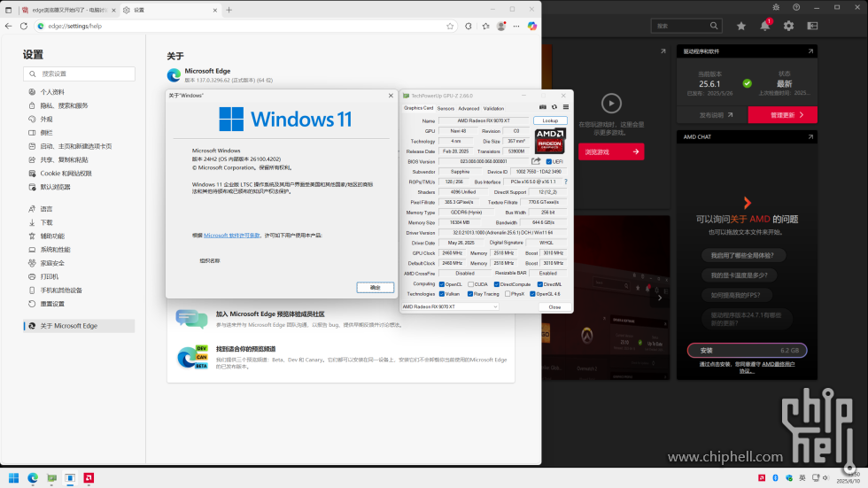The height and width of the screenshot is (488, 868).
Task: Click AMD Software search magnifier icon
Action: click(x=714, y=26)
